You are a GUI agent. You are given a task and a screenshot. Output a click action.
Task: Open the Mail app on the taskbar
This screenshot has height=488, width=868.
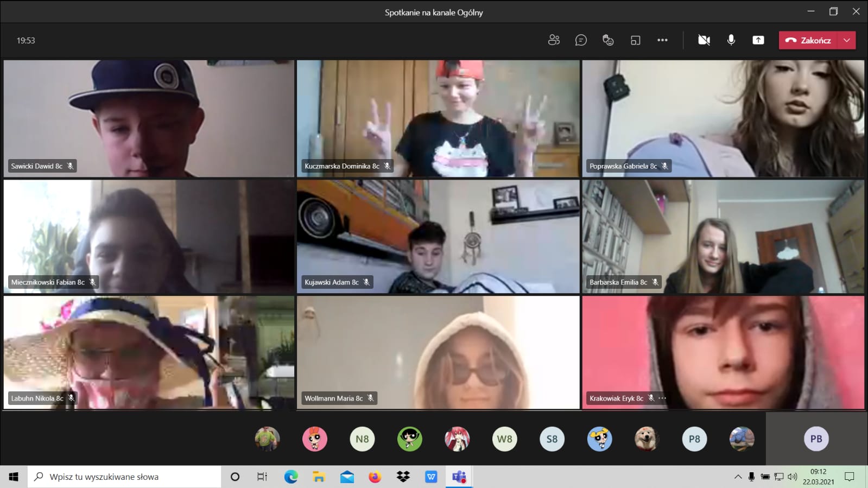347,477
